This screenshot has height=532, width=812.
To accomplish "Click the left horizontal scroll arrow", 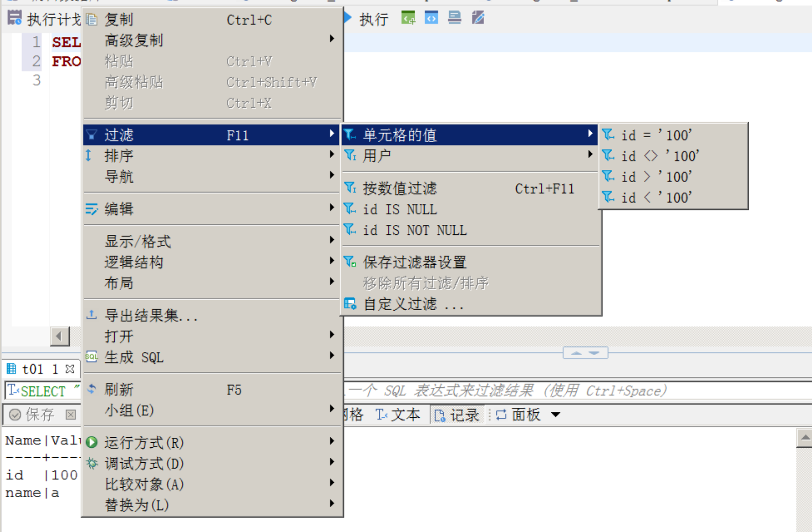I will 60,337.
